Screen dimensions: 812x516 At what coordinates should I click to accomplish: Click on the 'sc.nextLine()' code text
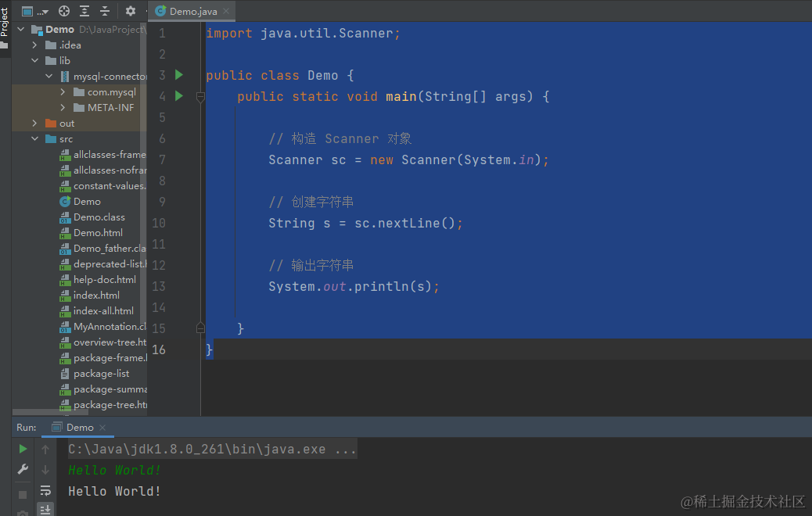[x=404, y=223]
